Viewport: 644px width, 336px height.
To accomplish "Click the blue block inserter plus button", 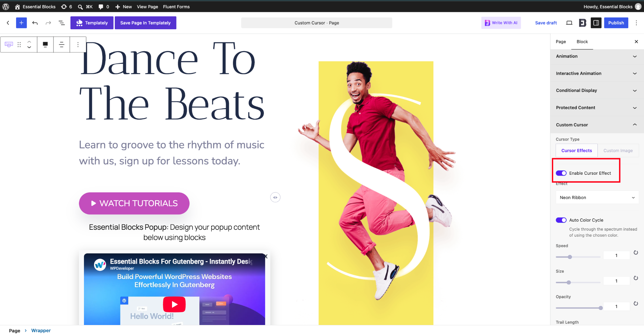I will point(21,23).
